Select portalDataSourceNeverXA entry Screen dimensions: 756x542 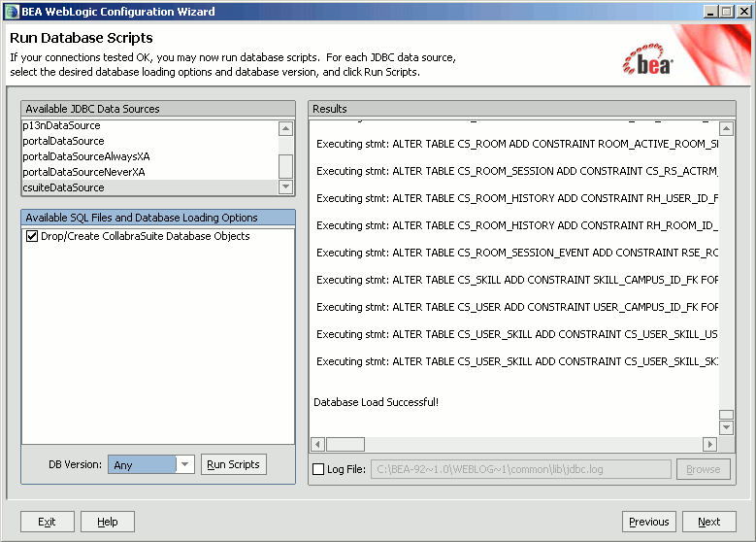click(150, 172)
